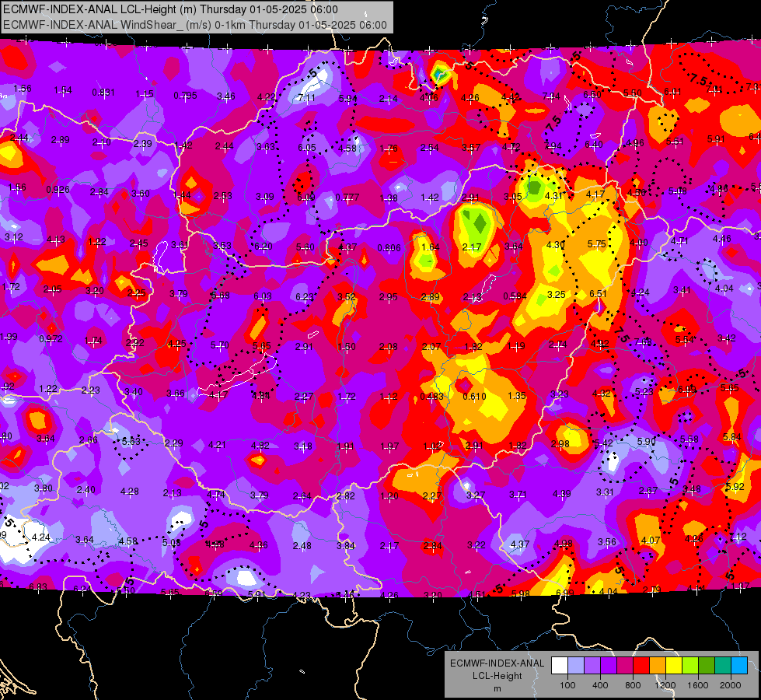This screenshot has height=700, width=761.
Task: Click the grid value '3.25'
Action: click(x=557, y=294)
